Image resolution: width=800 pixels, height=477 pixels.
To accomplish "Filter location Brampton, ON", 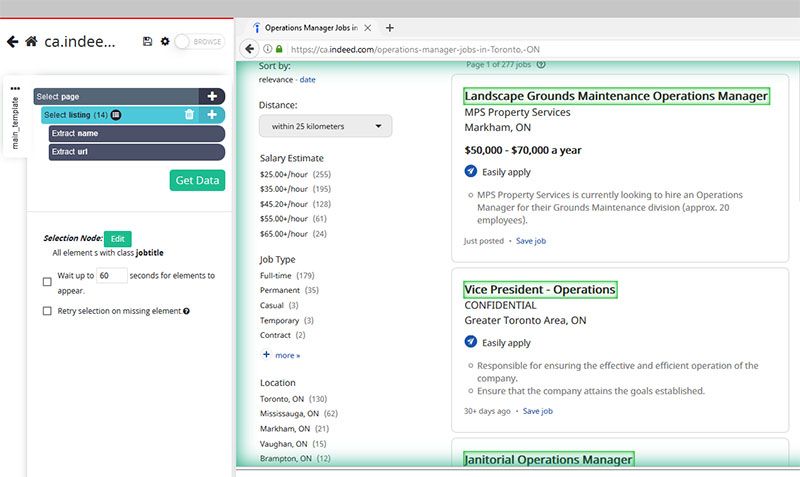I will 286,459.
